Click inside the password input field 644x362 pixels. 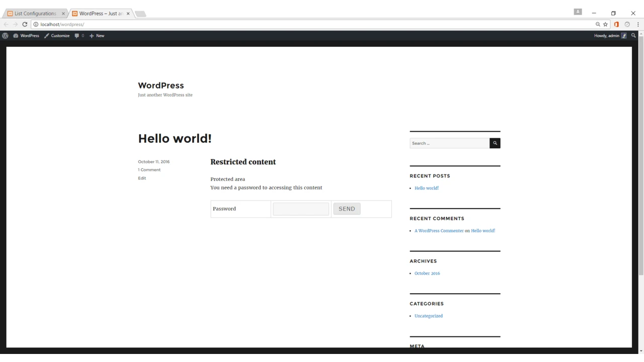tap(301, 208)
